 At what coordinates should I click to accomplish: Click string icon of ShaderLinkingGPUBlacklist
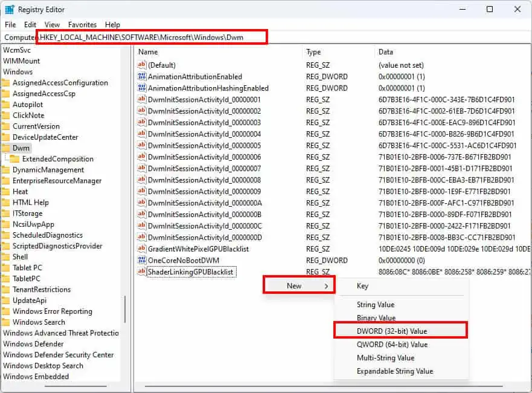pyautogui.click(x=143, y=271)
